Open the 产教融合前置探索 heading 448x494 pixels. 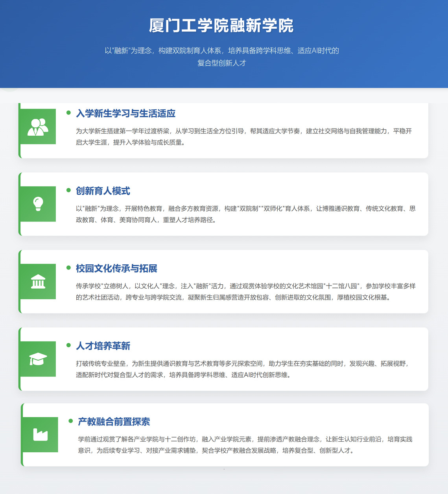pos(114,422)
